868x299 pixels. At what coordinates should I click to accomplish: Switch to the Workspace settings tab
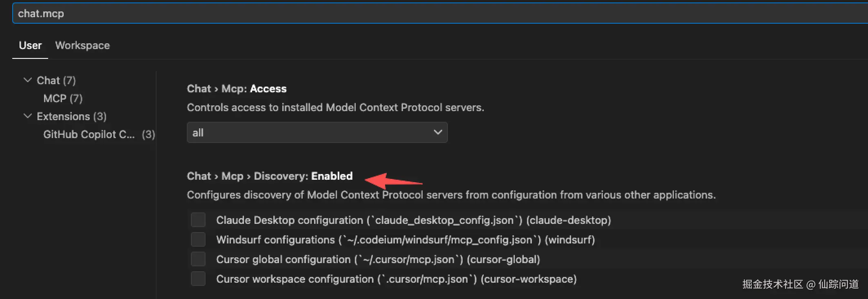[82, 45]
